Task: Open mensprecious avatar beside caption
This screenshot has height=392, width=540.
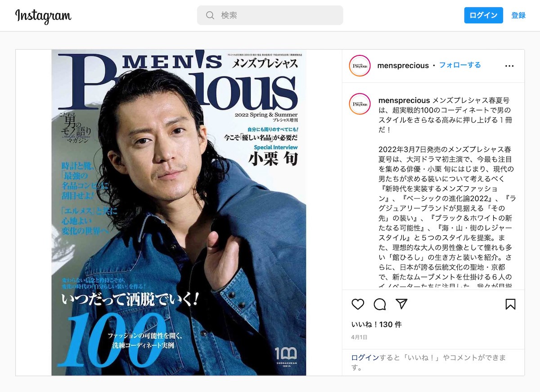Action: [x=360, y=104]
